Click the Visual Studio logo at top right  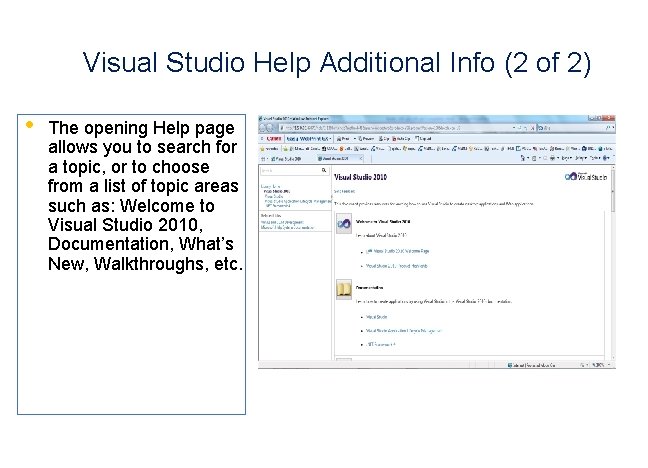pyautogui.click(x=586, y=177)
